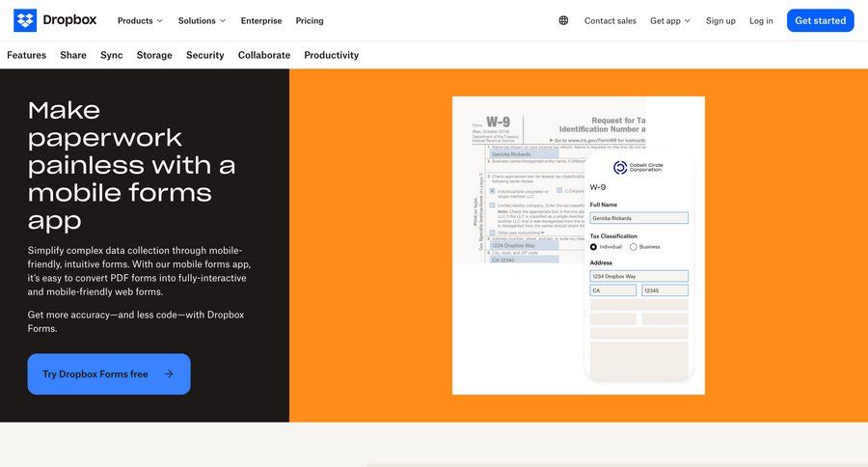Viewport: 868px width, 467px height.
Task: Open the Features tab
Action: 27,55
